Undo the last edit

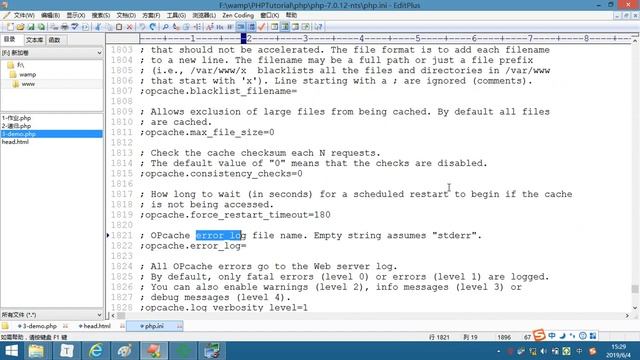pos(142,27)
